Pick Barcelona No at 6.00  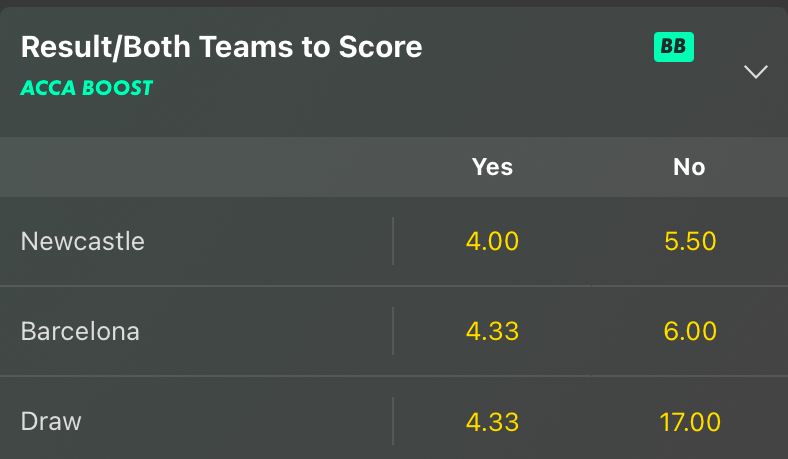690,331
